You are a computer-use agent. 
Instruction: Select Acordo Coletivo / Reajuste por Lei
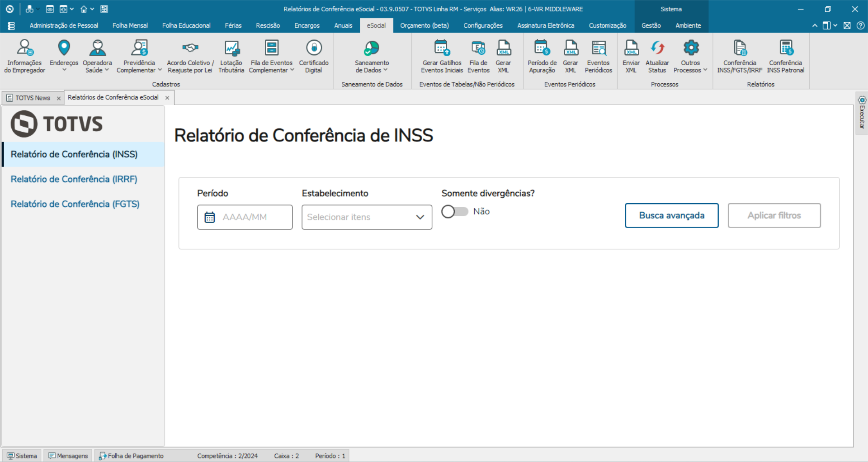tap(190, 56)
